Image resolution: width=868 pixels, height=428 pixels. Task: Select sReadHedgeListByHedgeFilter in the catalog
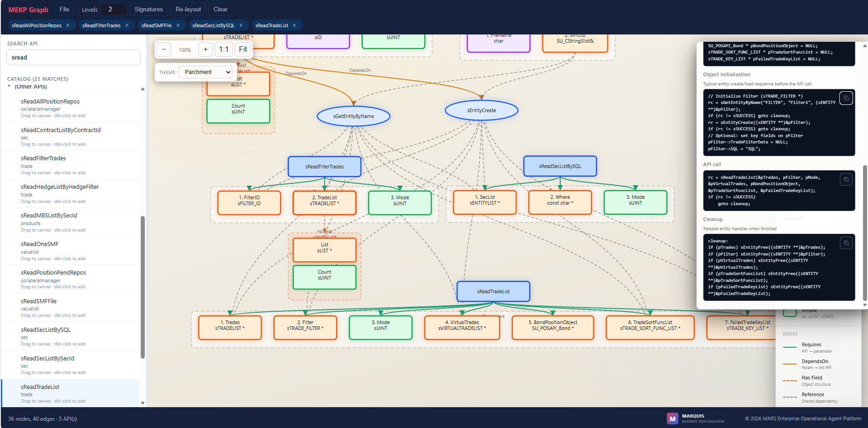point(70,194)
